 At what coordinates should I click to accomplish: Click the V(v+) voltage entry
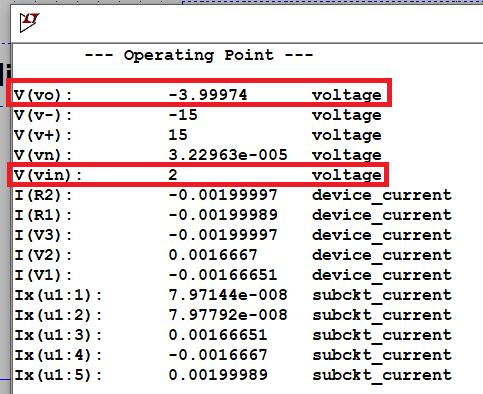198,135
